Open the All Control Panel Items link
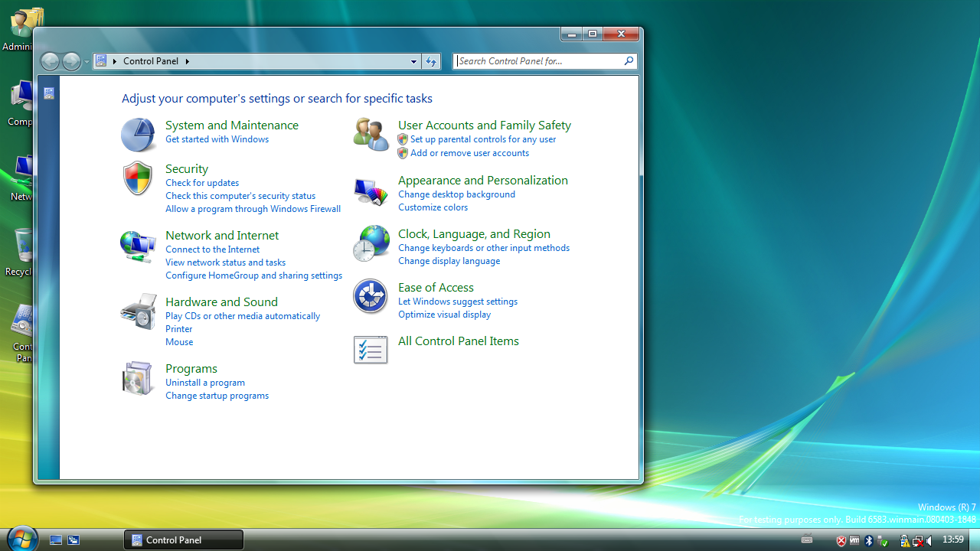 coord(459,341)
